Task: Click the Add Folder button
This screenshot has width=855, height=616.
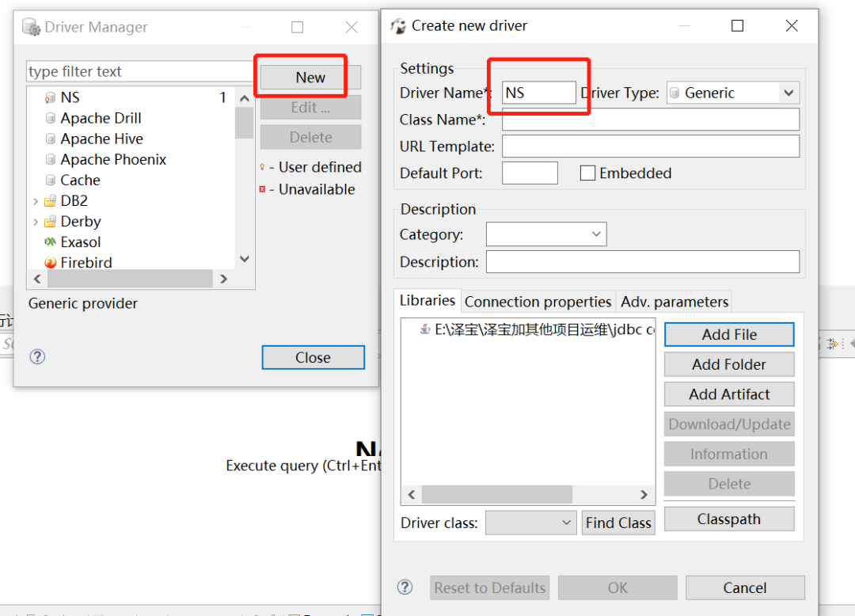Action: coord(729,364)
